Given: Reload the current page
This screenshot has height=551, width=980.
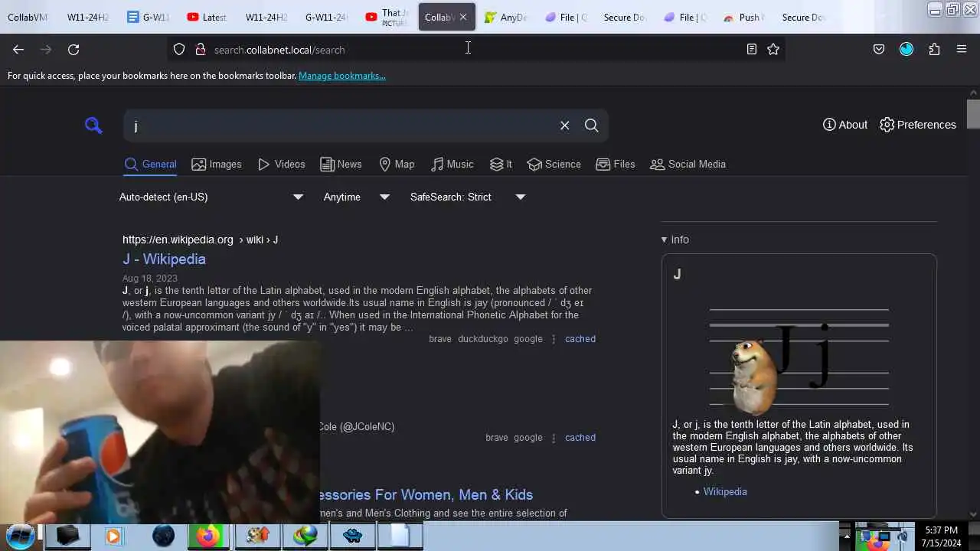Looking at the screenshot, I should (73, 49).
